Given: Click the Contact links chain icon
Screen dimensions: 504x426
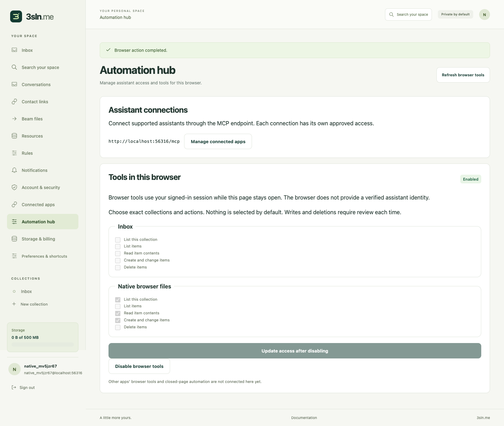Looking at the screenshot, I should (x=14, y=102).
